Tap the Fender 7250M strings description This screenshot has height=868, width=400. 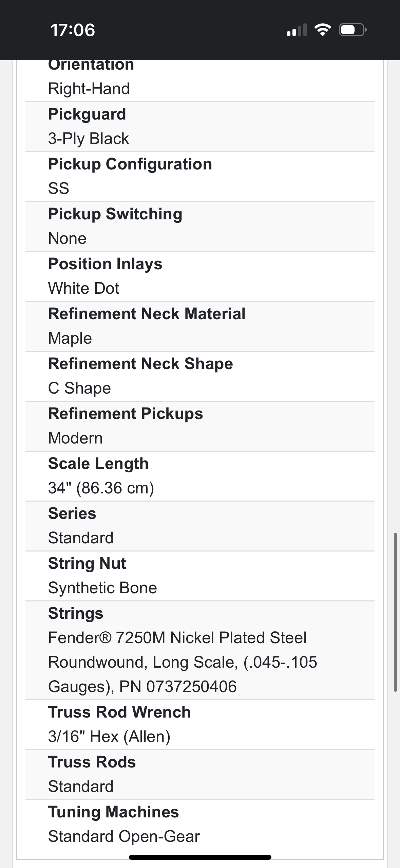pyautogui.click(x=182, y=662)
